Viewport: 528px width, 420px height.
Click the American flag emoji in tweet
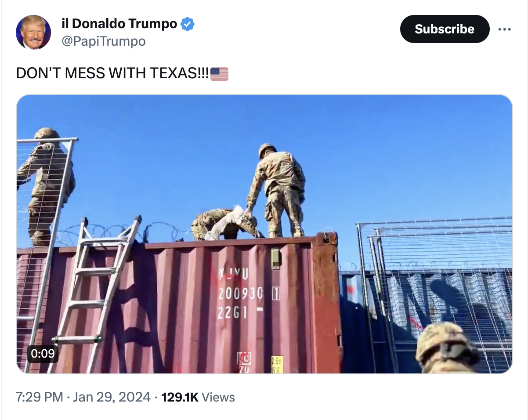(x=220, y=74)
